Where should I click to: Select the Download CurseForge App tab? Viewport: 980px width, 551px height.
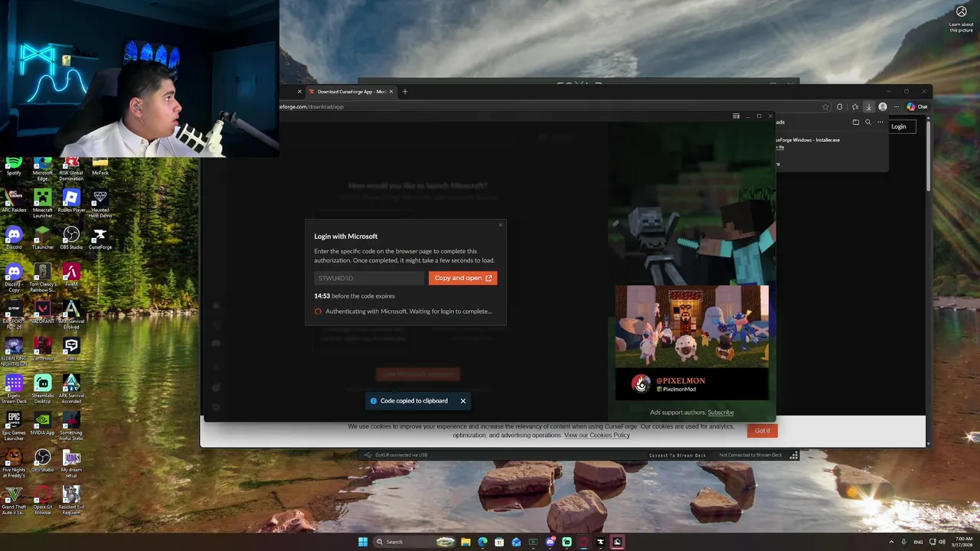pos(351,92)
